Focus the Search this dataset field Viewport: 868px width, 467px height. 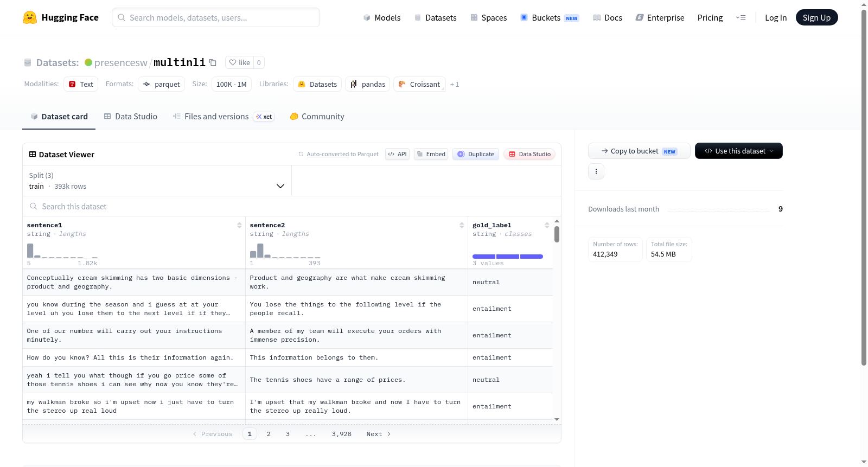292,206
